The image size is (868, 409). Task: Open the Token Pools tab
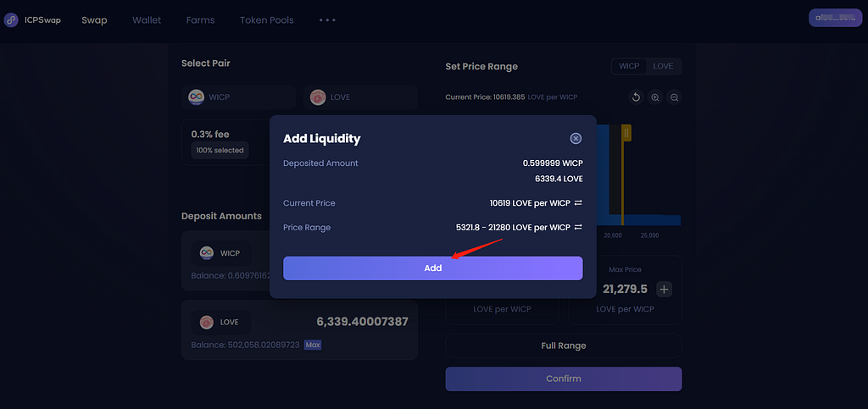[x=267, y=20]
